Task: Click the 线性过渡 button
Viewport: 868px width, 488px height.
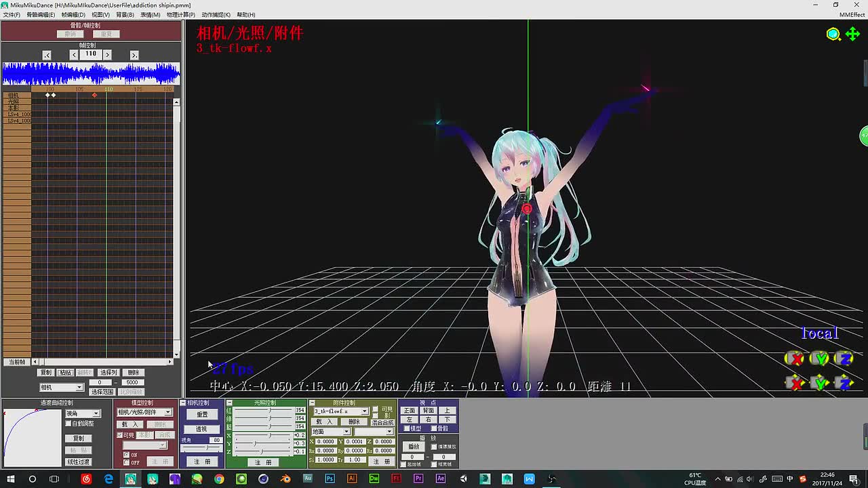Action: coord(78,462)
